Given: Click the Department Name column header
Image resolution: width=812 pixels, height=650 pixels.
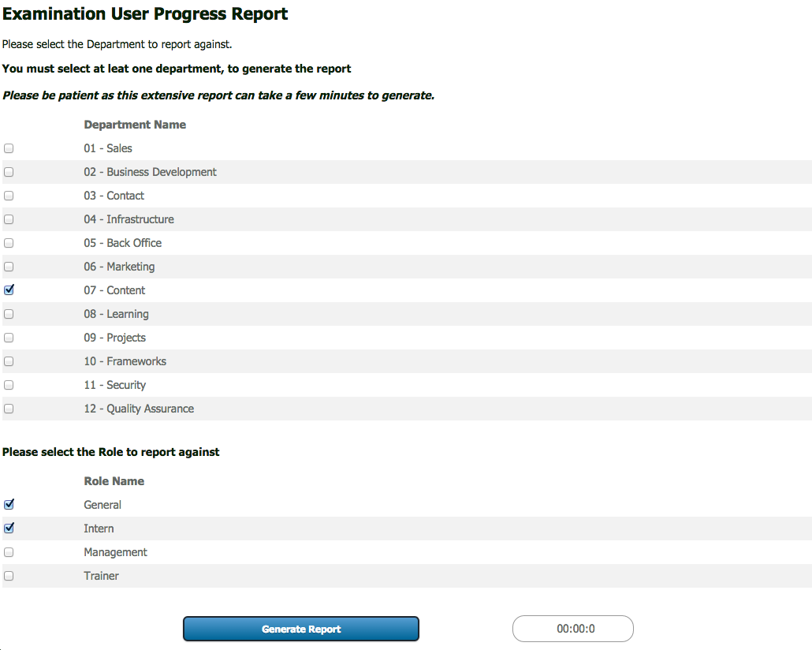Looking at the screenshot, I should click(x=135, y=125).
